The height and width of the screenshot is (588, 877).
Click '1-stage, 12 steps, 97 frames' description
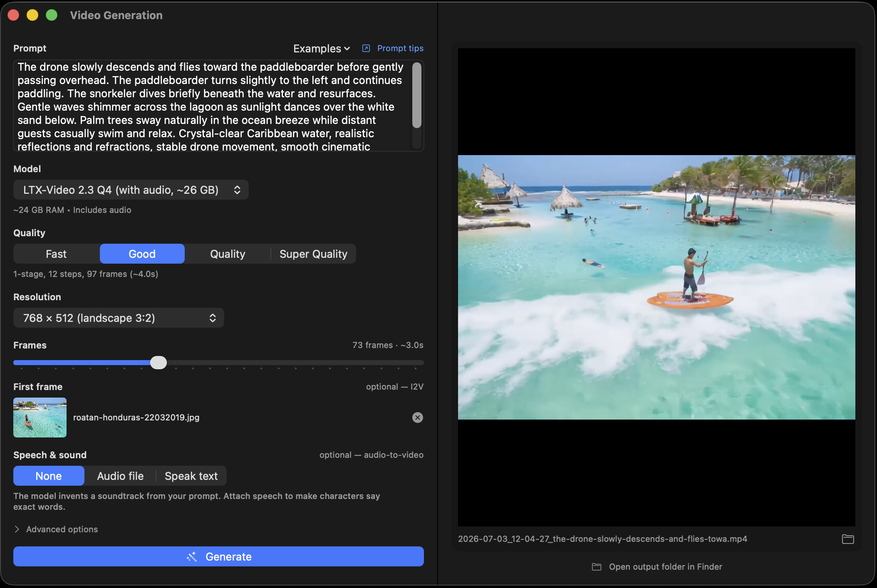86,274
